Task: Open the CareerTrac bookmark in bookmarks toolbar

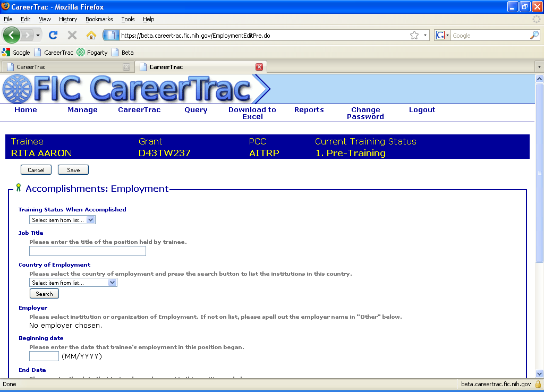Action: pyautogui.click(x=54, y=53)
